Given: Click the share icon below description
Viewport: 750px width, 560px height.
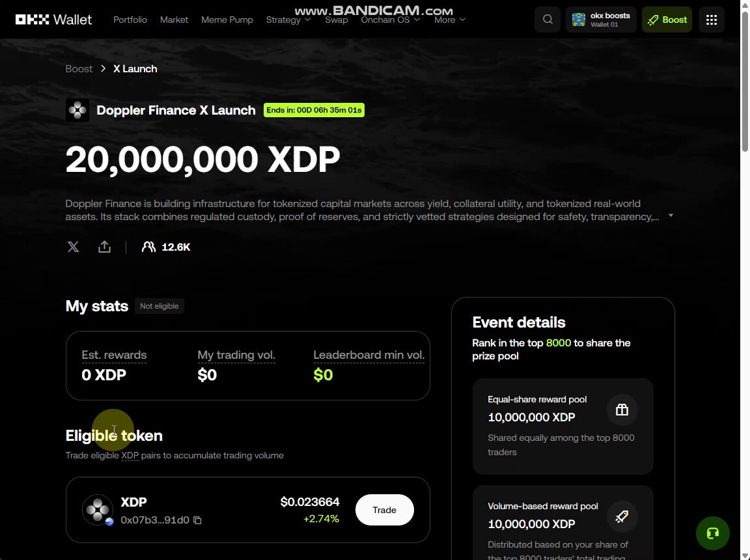Looking at the screenshot, I should [x=104, y=247].
